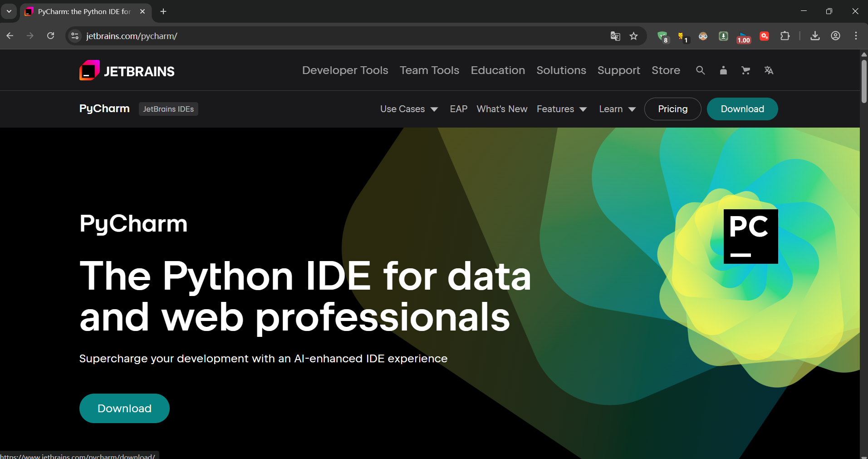View site information icon in address bar
This screenshot has height=459, width=868.
pyautogui.click(x=75, y=36)
